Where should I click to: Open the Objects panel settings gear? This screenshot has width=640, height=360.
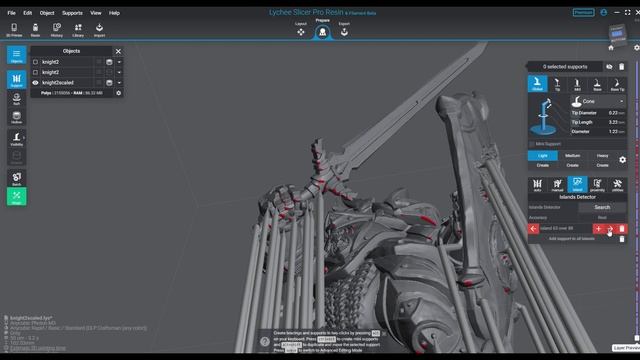click(118, 93)
